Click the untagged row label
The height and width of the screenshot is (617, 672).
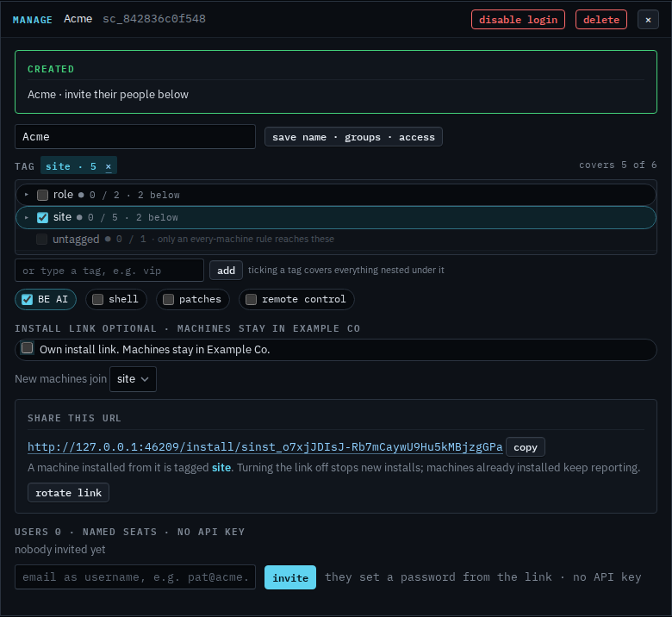[x=76, y=240]
